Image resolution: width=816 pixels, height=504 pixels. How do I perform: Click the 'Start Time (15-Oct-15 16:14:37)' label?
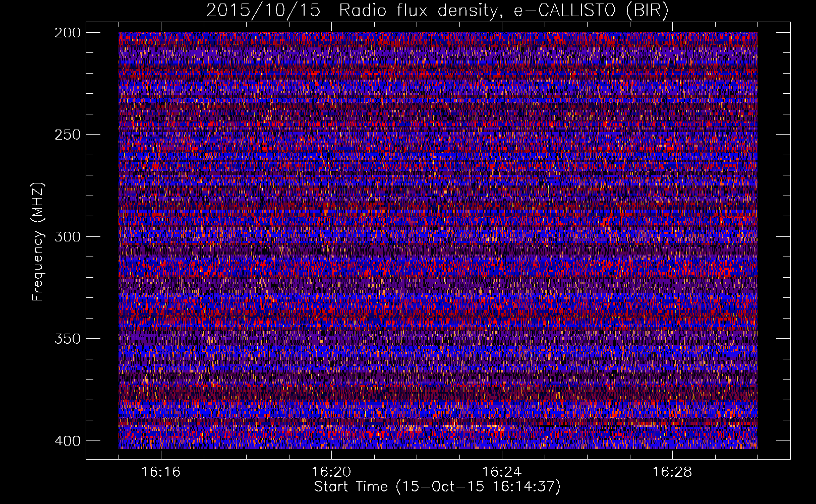tap(437, 487)
